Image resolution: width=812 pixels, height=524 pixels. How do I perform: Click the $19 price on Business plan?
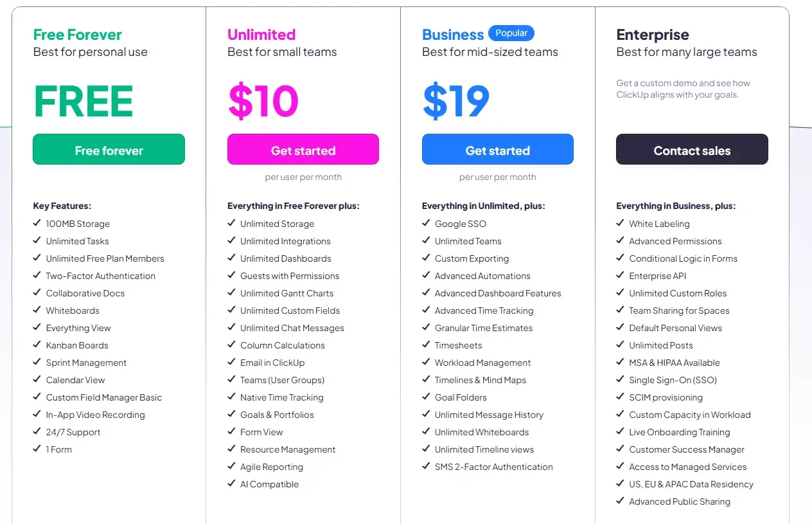pyautogui.click(x=456, y=100)
